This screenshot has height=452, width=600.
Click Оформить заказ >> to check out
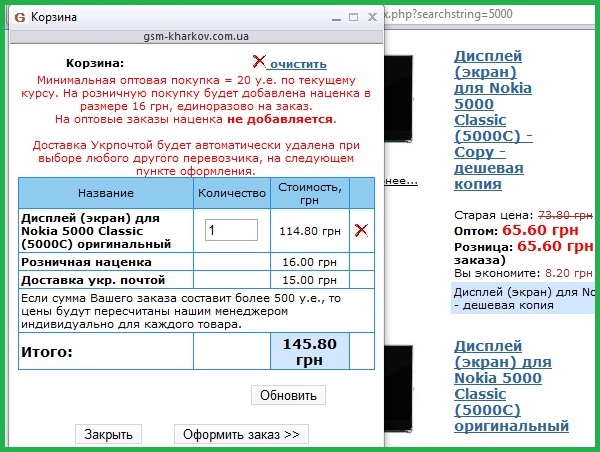[x=241, y=434]
